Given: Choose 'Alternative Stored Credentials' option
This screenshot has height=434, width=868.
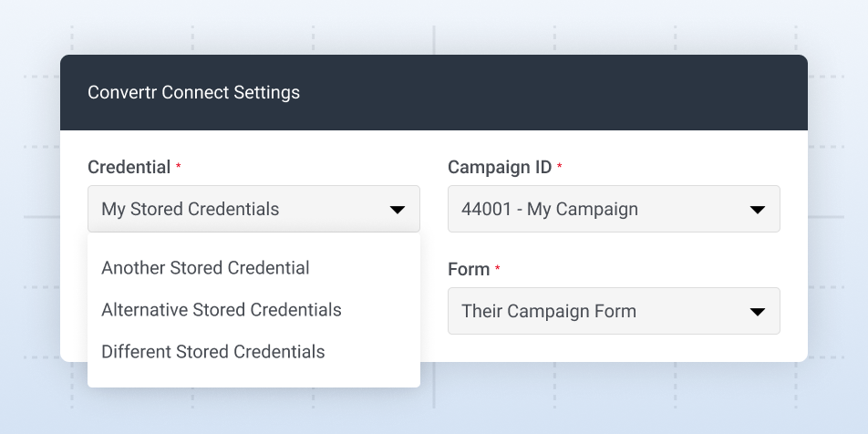Looking at the screenshot, I should pyautogui.click(x=222, y=310).
